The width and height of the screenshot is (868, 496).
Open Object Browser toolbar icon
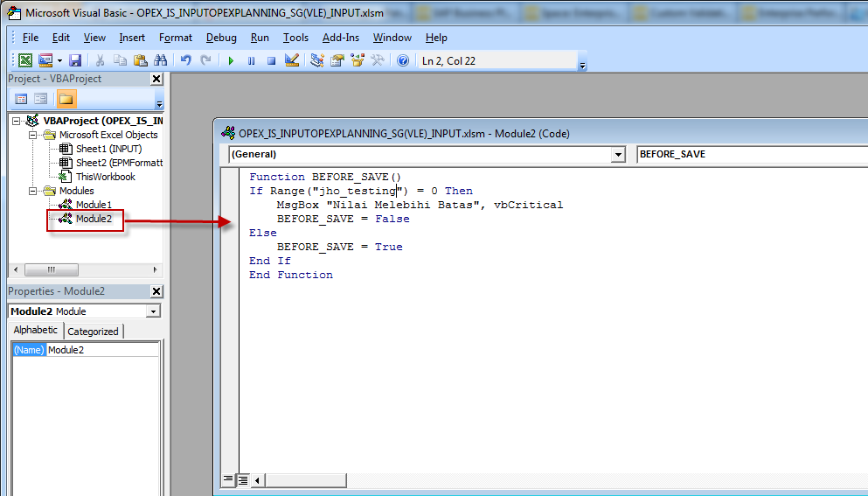(358, 60)
